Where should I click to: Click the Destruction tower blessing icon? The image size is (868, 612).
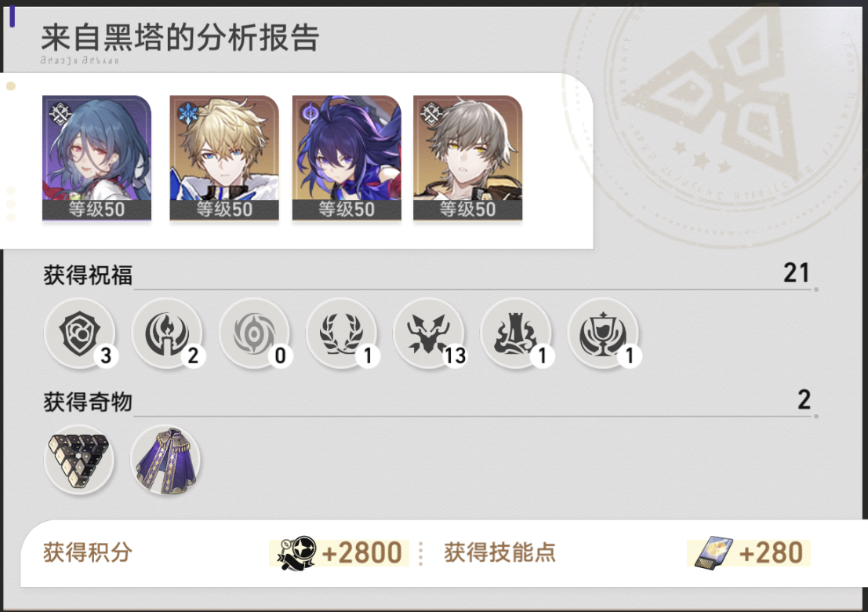pyautogui.click(x=516, y=333)
